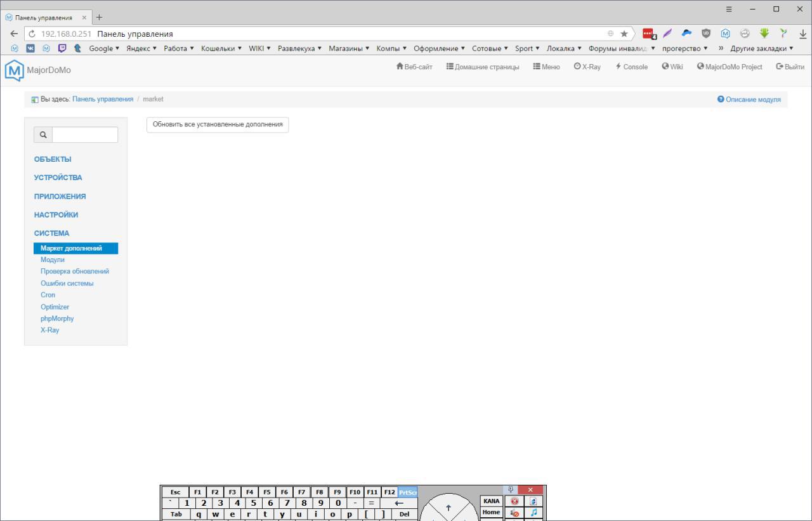Open the Sport bookmarks folder dropdown

(x=527, y=48)
